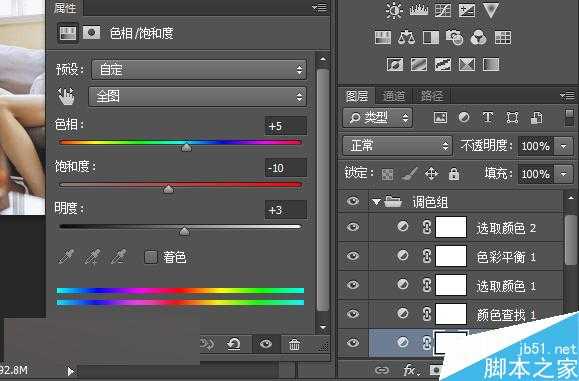This screenshot has width=579, height=381.
Task: Lock transparent pixels
Action: [x=387, y=174]
